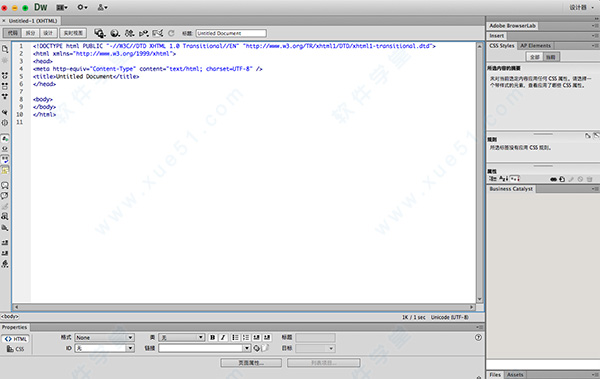Click the horizontal scrollbar below code editor
This screenshot has width=600, height=379.
pyautogui.click(x=244, y=307)
